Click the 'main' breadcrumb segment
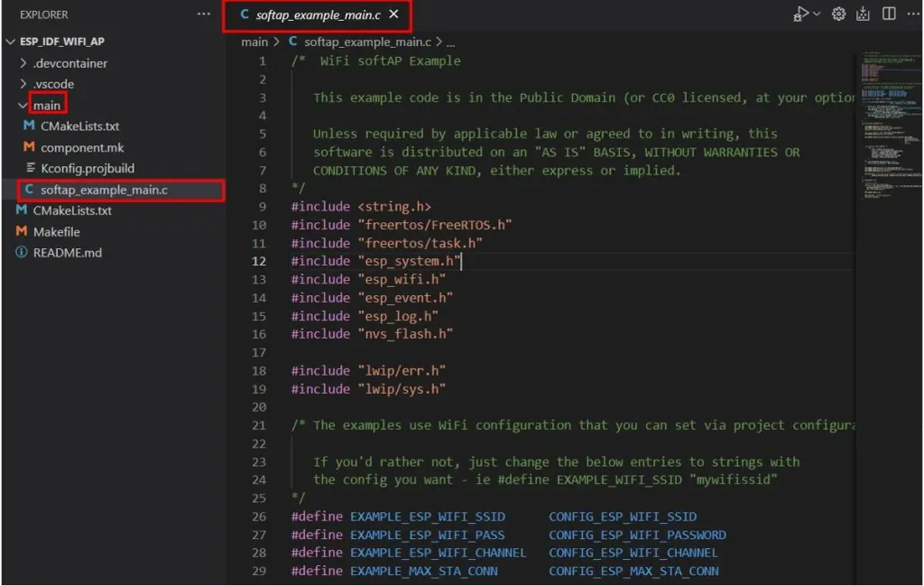Viewport: 924px width, 586px height. (x=254, y=42)
